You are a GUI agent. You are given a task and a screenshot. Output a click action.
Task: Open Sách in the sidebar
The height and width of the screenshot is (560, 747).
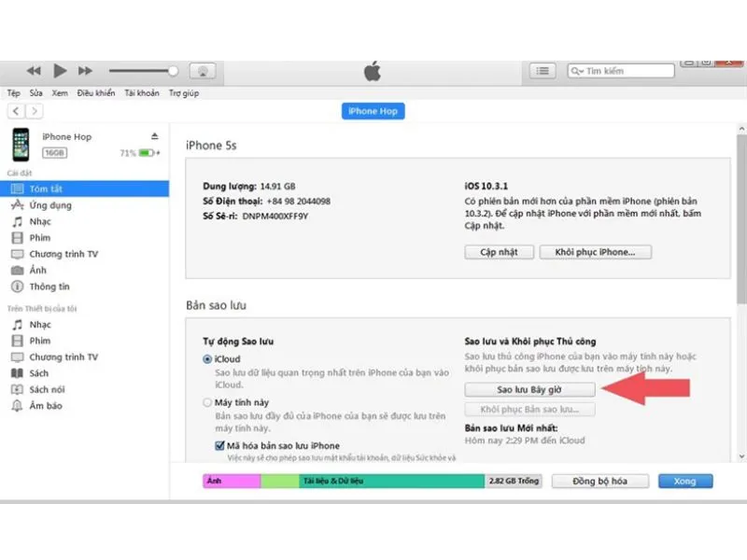38,372
